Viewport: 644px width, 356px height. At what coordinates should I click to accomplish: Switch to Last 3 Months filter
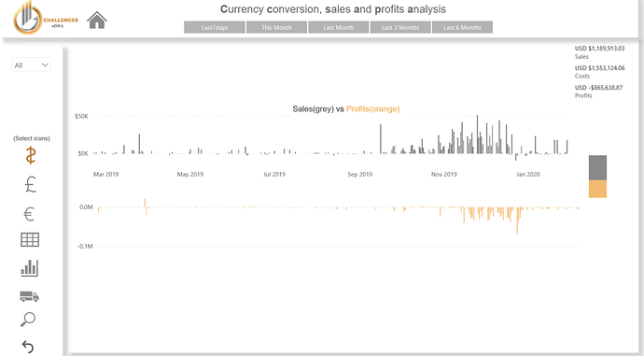[x=400, y=27]
